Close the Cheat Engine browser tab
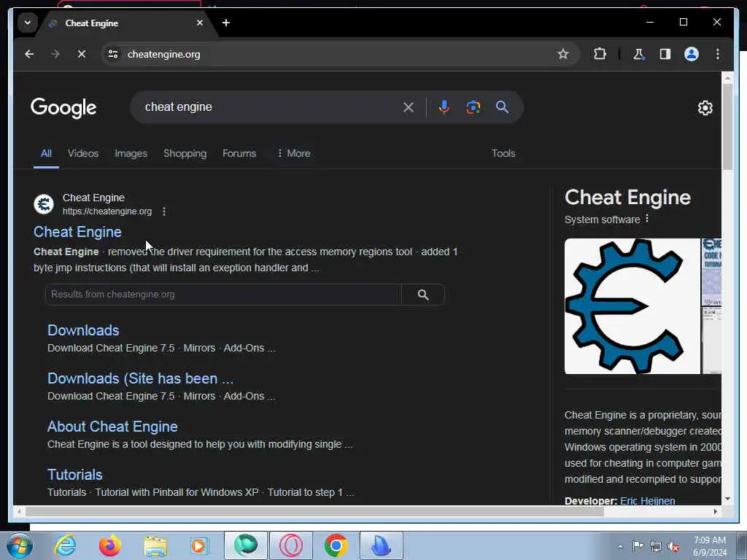Image resolution: width=747 pixels, height=560 pixels. [200, 23]
